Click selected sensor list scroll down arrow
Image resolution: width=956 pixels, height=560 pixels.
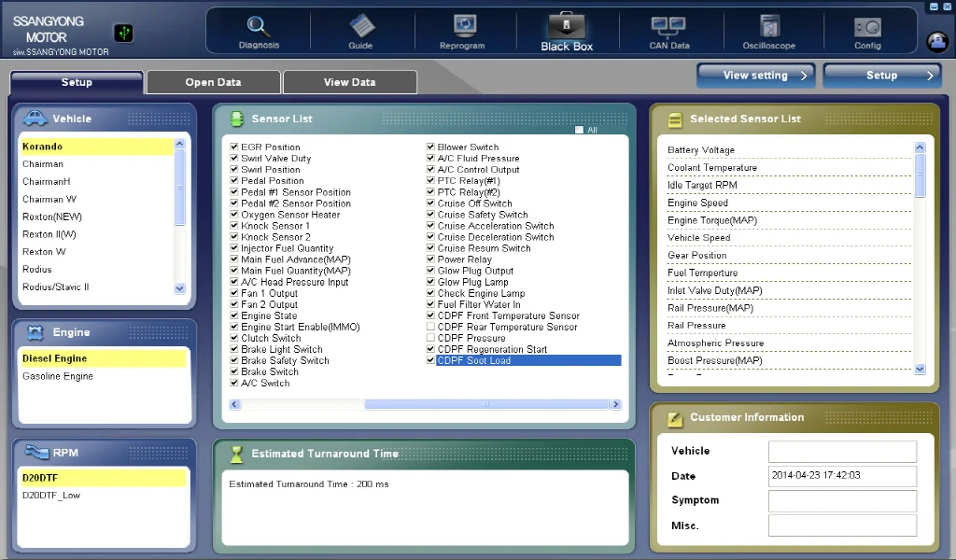(x=920, y=369)
